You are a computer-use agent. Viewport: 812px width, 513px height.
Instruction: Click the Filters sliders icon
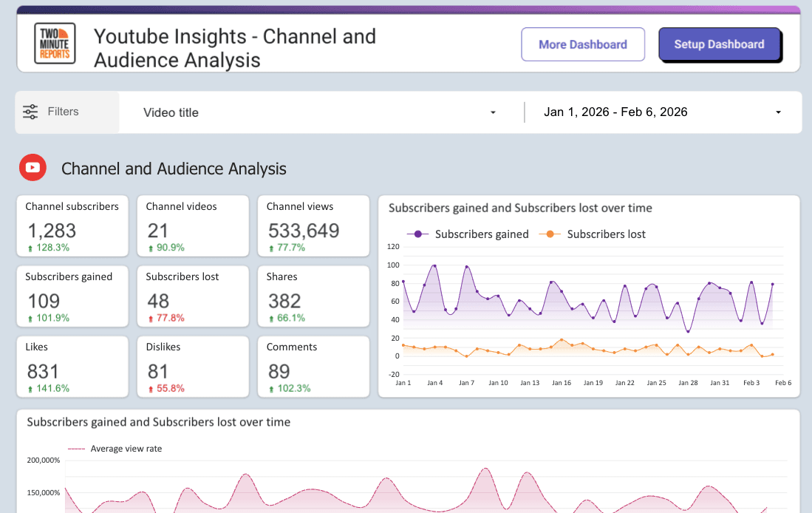30,112
